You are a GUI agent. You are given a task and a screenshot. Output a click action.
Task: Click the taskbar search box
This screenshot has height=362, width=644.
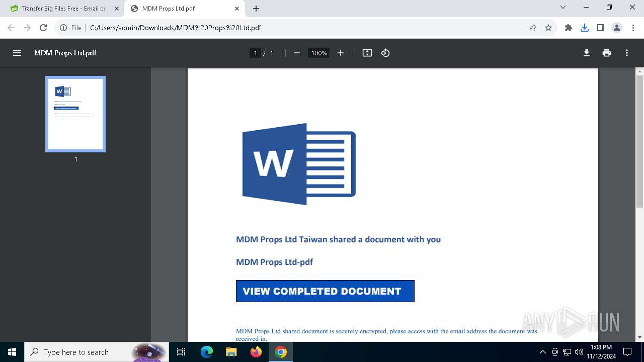click(x=97, y=352)
